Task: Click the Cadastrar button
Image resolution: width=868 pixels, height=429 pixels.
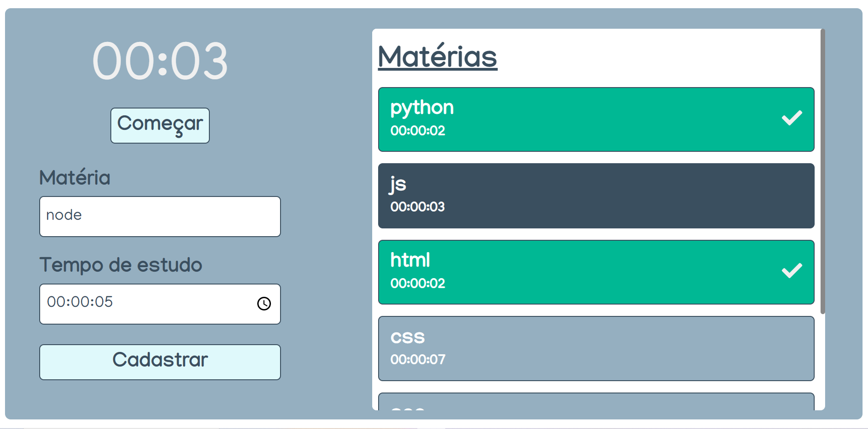Action: (x=160, y=362)
